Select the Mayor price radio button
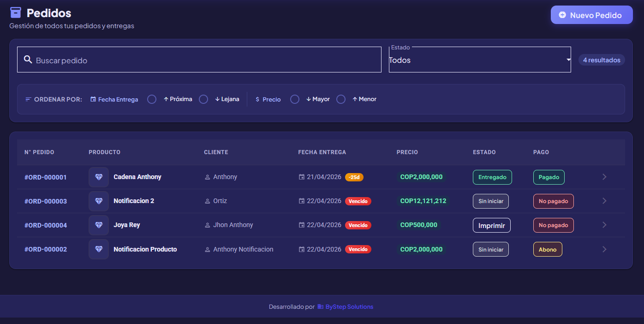Screen dimensions: 644x324 295,99
